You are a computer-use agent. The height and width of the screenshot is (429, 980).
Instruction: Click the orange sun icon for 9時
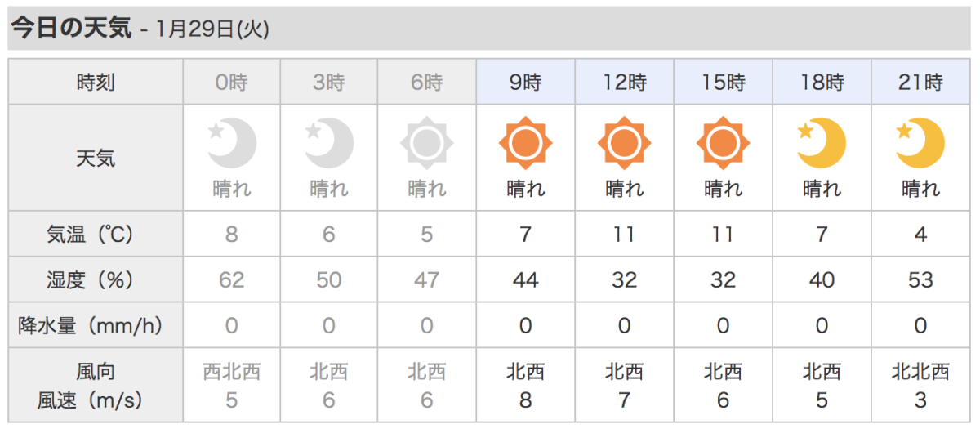click(x=525, y=144)
